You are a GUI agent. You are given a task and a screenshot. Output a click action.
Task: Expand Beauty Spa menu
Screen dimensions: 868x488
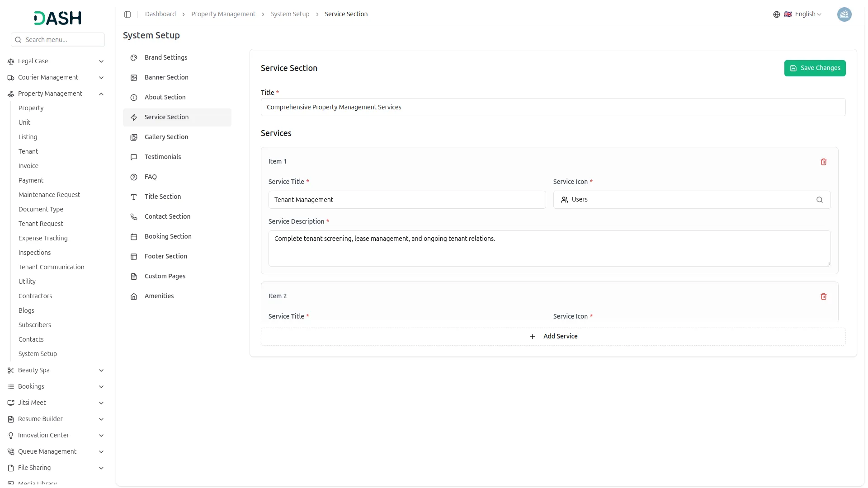(101, 371)
